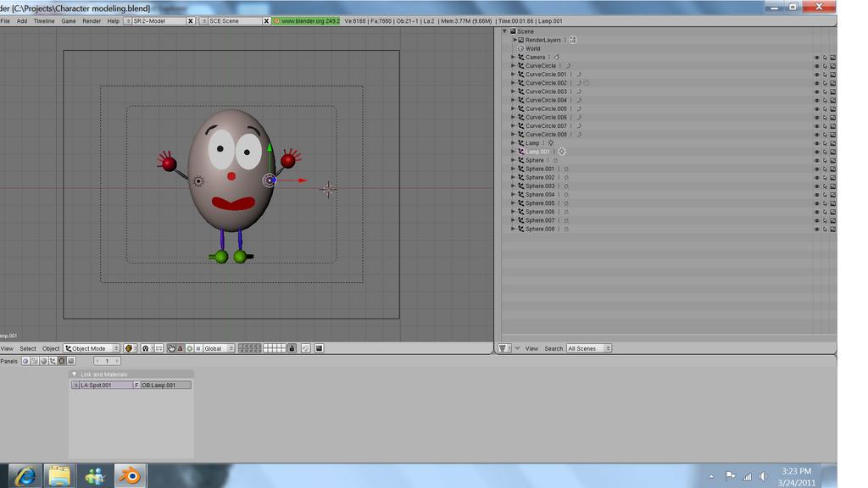Open the Help menu
868x488 pixels.
tap(114, 21)
